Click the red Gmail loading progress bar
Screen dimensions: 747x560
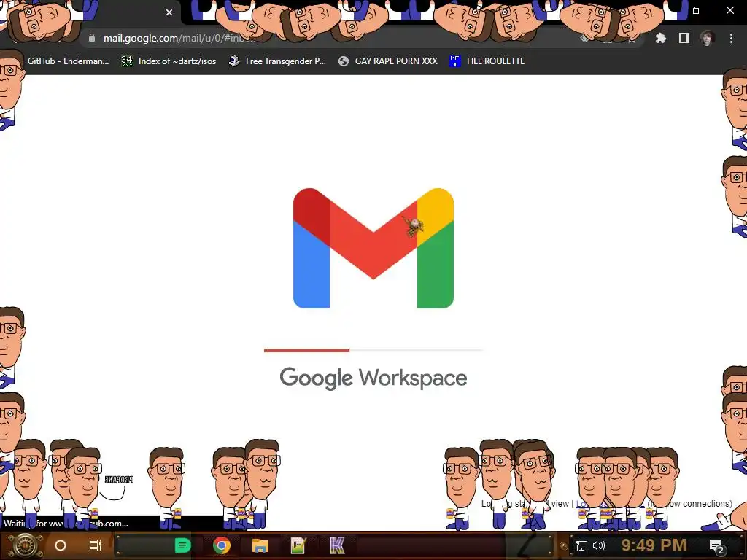click(x=307, y=351)
